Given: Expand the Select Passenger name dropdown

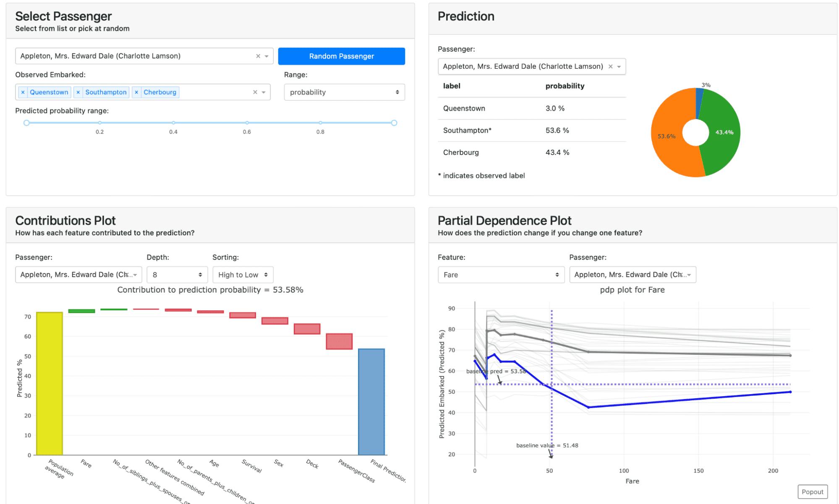Looking at the screenshot, I should coord(267,56).
